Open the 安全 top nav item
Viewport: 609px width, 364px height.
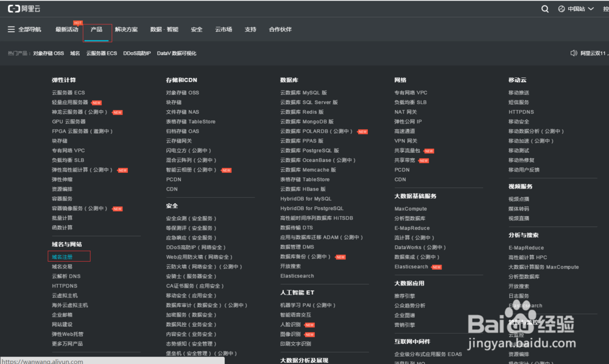(197, 29)
